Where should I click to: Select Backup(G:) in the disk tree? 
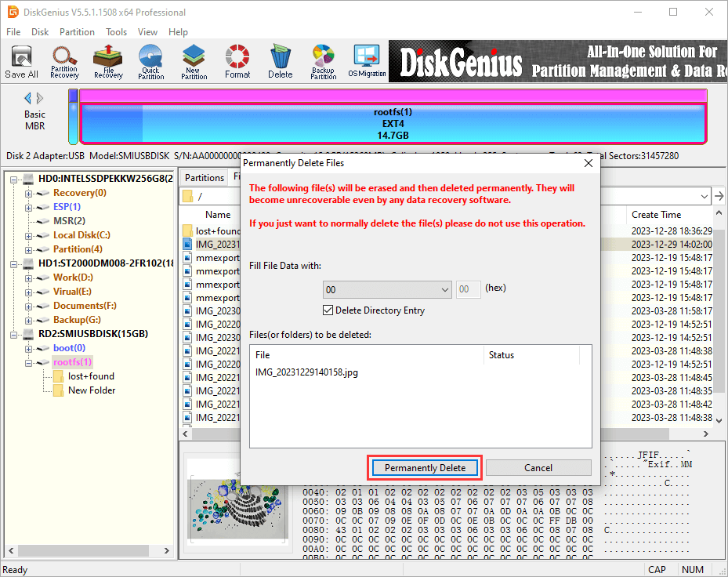pos(77,320)
